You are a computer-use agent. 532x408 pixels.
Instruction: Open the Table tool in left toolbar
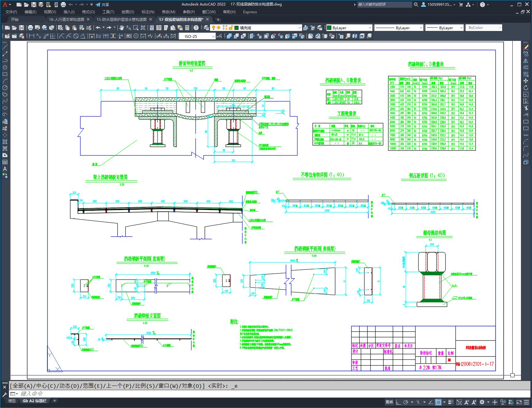5,162
